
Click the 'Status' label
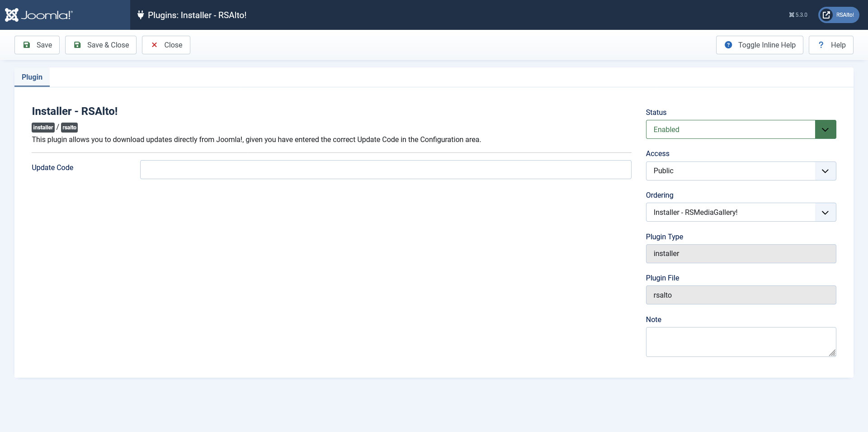tap(656, 112)
